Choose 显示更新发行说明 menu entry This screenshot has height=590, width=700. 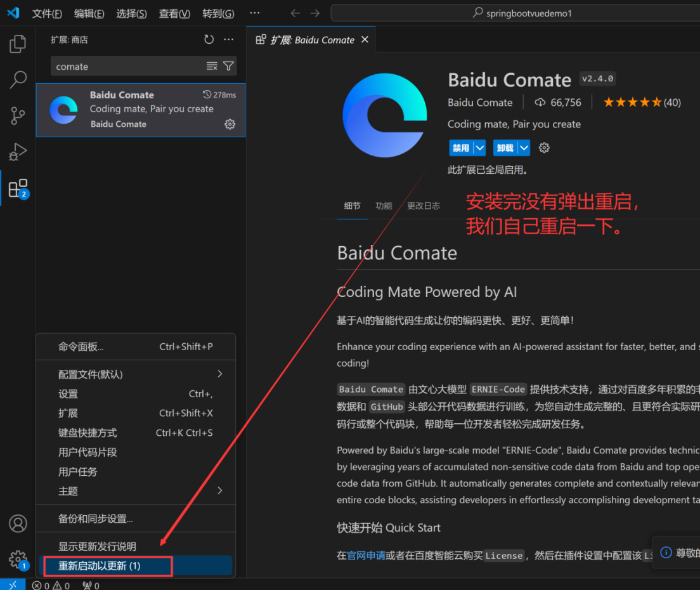tap(136, 546)
